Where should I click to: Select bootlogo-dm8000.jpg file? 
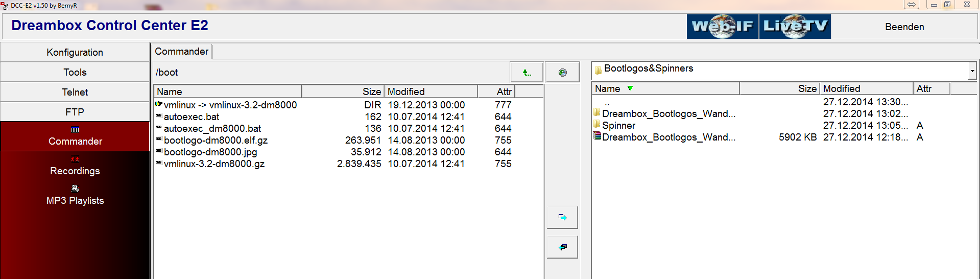pyautogui.click(x=210, y=152)
